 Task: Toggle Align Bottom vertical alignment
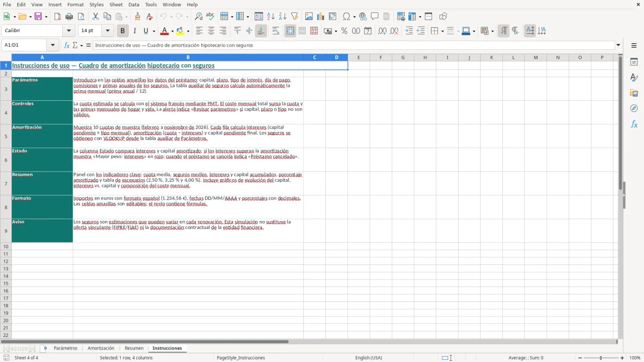pyautogui.click(x=261, y=31)
